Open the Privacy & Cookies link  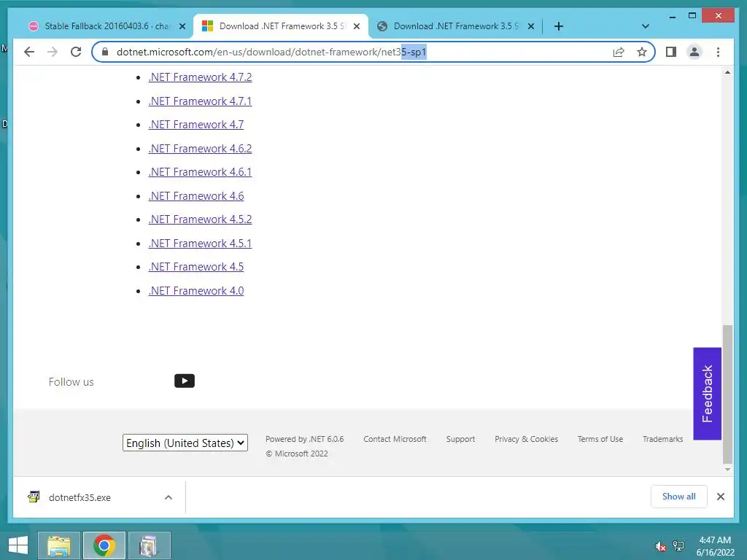click(526, 439)
